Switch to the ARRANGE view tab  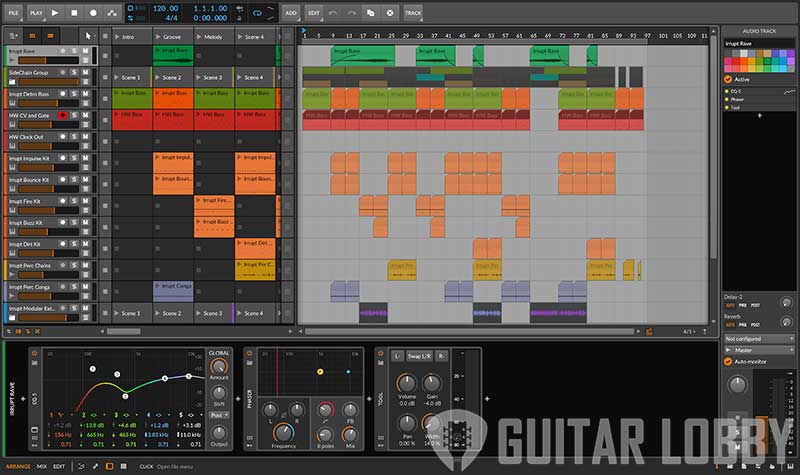(18, 466)
